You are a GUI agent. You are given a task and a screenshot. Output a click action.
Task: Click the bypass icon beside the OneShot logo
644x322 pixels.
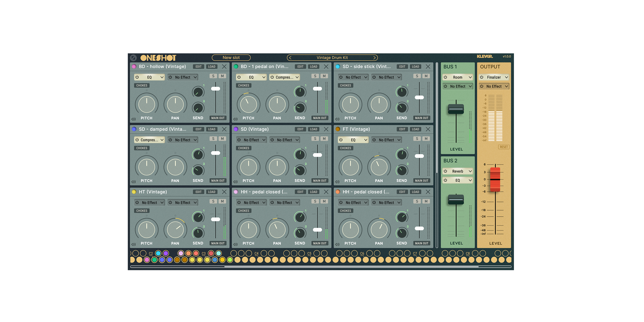point(133,58)
